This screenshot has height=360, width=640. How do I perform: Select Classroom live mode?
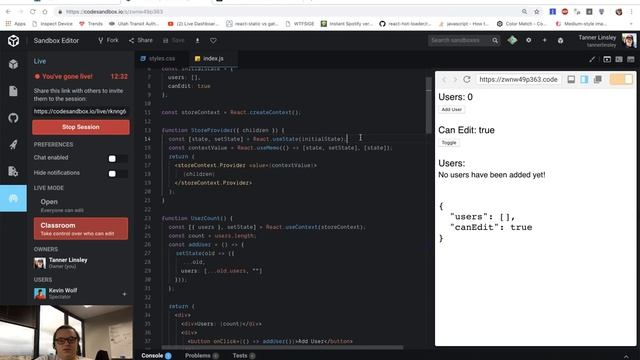pos(81,229)
